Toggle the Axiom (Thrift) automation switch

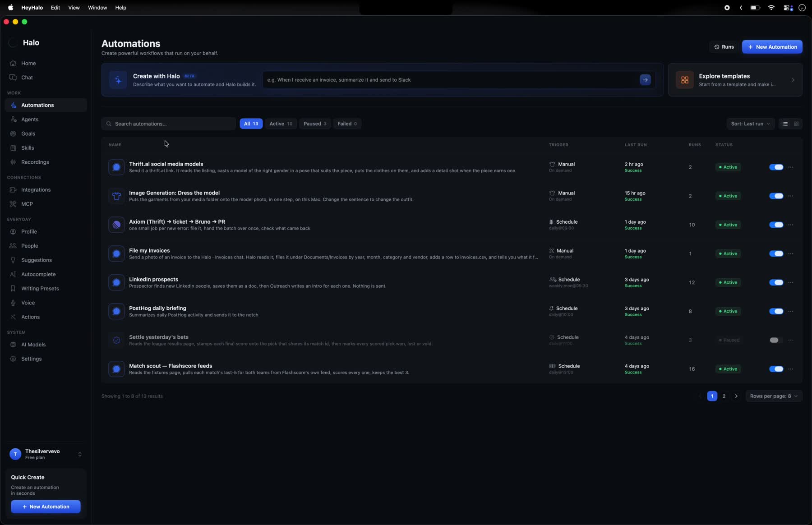tap(776, 225)
